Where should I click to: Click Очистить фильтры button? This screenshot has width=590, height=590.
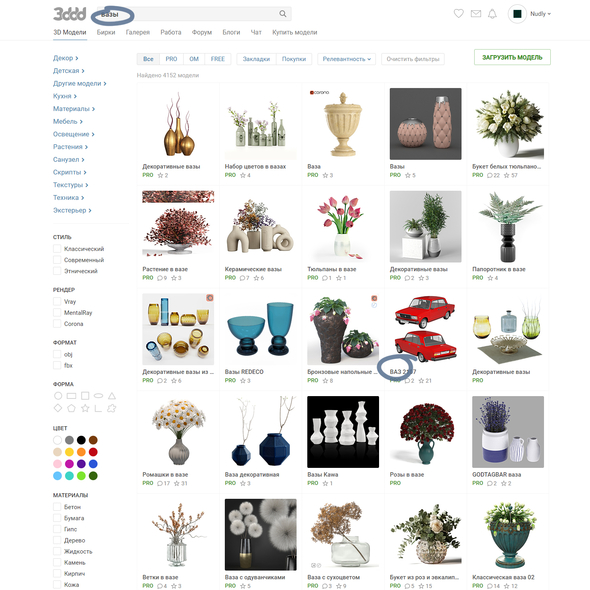tap(413, 59)
